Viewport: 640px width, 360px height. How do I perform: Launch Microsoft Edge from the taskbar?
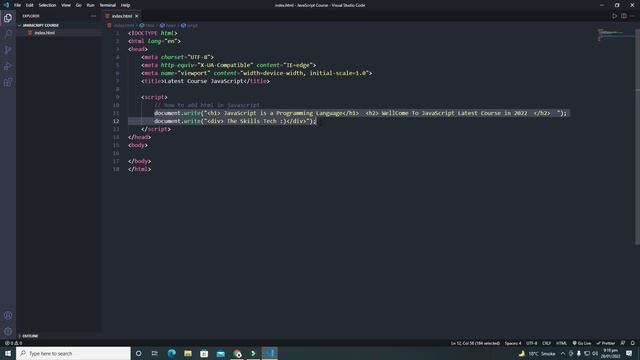pyautogui.click(x=171, y=353)
